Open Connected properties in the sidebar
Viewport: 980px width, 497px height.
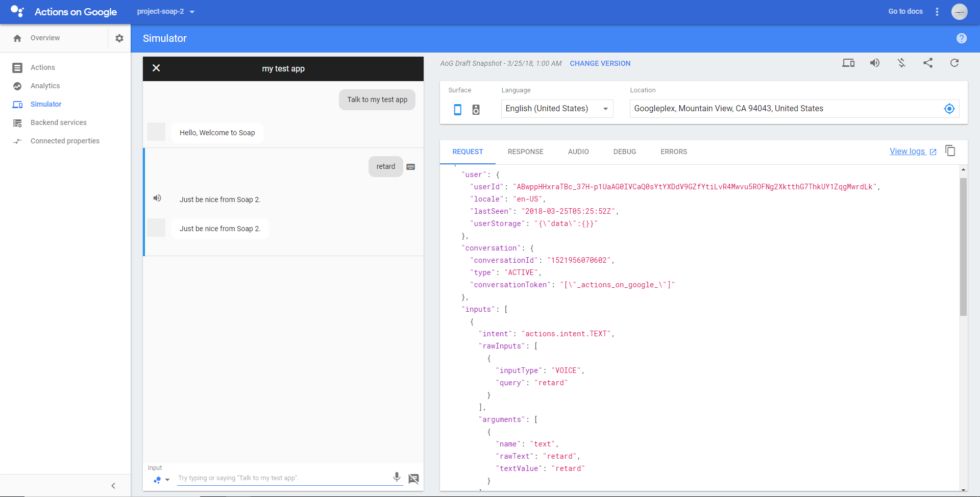[65, 141]
